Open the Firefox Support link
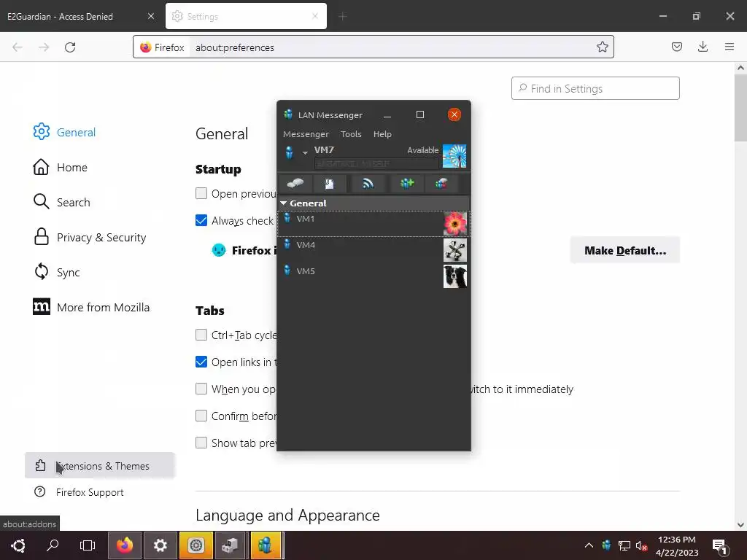 79,492
